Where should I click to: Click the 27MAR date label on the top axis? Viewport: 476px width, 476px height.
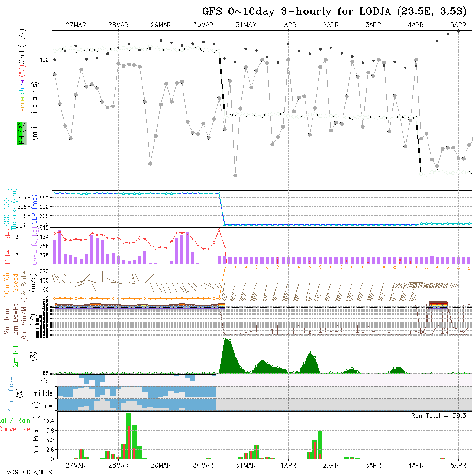pos(76,25)
